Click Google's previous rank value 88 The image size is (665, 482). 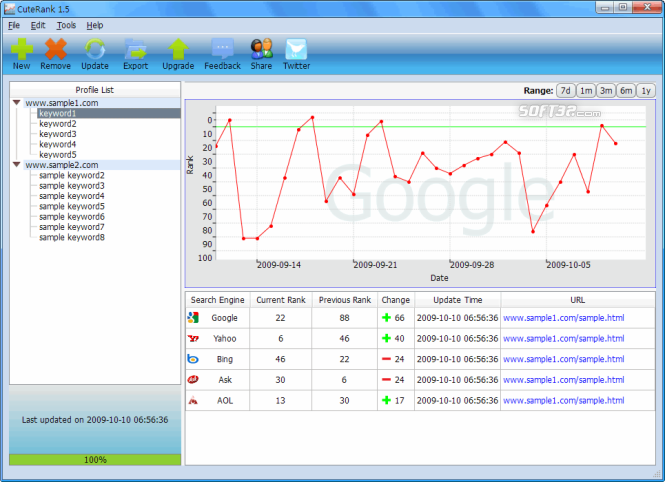click(x=344, y=318)
